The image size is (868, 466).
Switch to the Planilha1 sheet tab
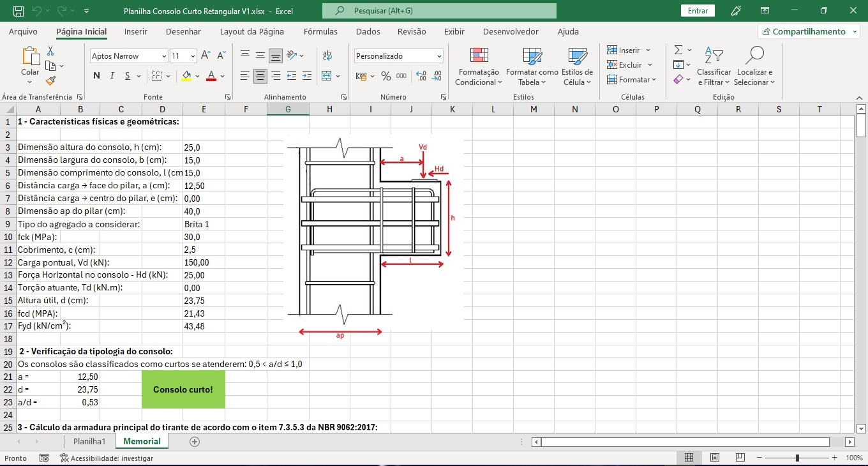click(89, 442)
